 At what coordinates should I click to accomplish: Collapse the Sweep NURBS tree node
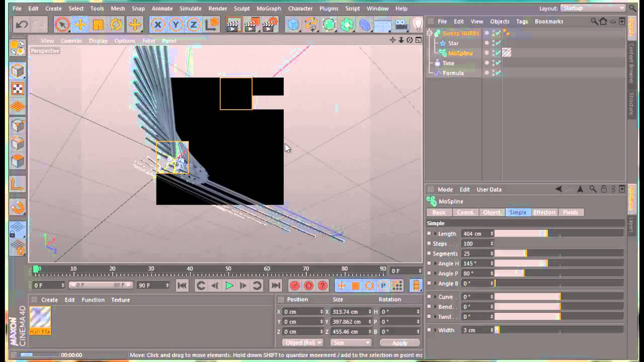coord(430,33)
